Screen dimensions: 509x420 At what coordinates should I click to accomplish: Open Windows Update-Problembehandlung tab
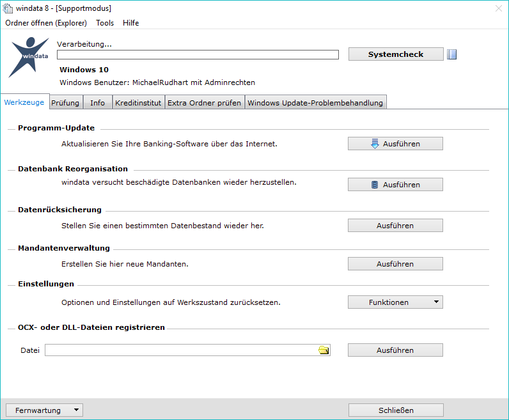(x=315, y=102)
